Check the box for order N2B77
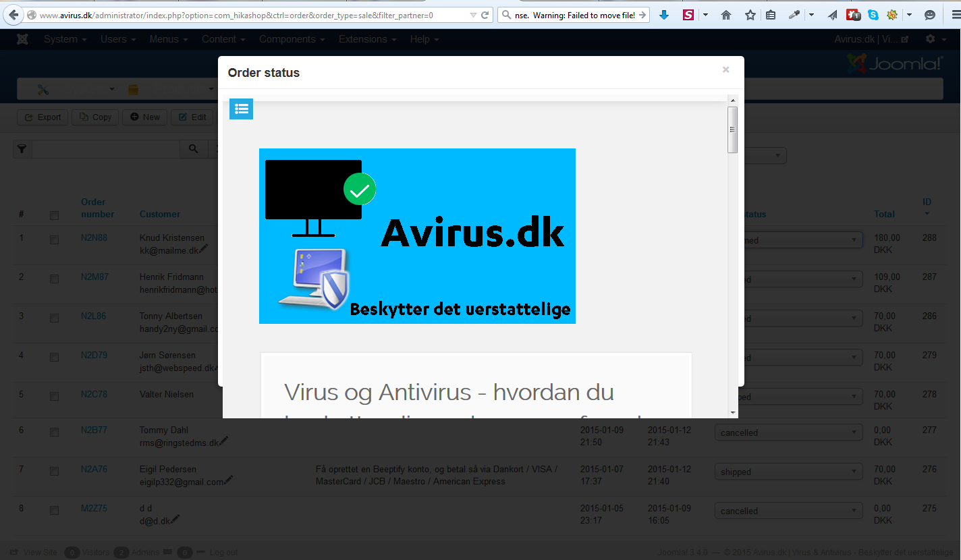Image resolution: width=961 pixels, height=560 pixels. coord(54,432)
